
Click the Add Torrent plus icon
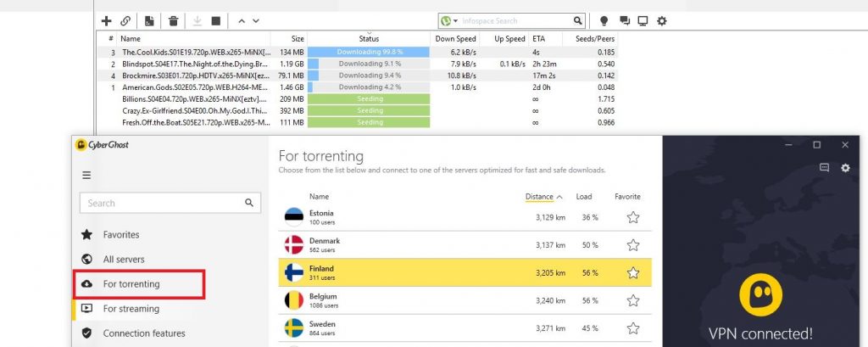tap(106, 21)
